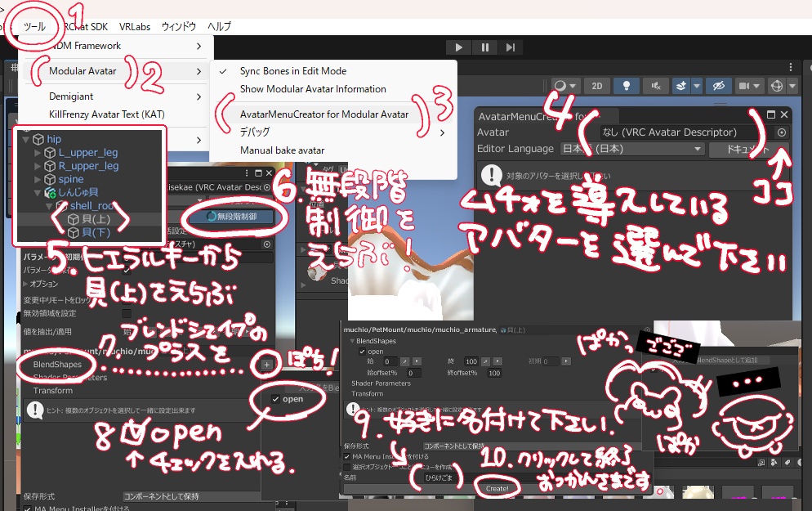Click the Play button in Unity toolbar

pyautogui.click(x=458, y=47)
